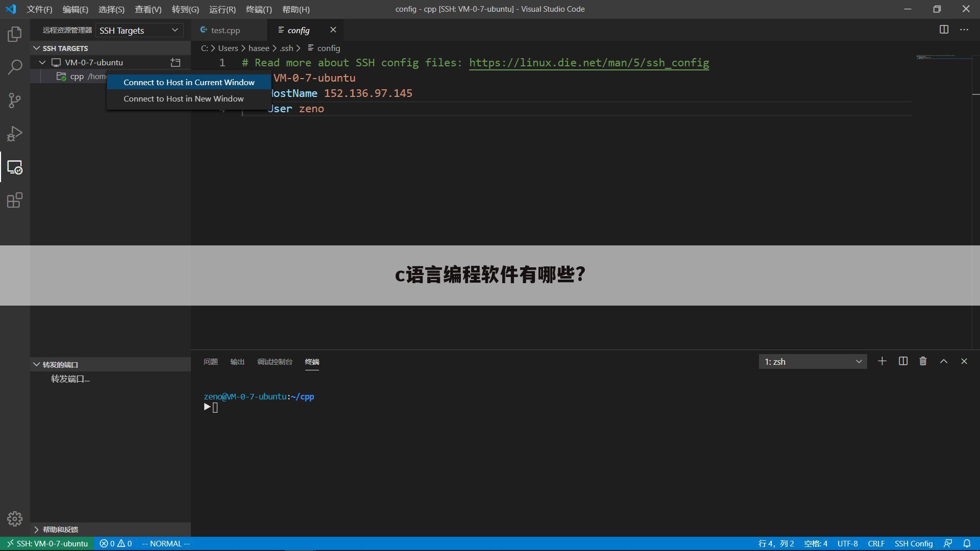
Task: Open the 终端(T) menu
Action: (x=259, y=10)
